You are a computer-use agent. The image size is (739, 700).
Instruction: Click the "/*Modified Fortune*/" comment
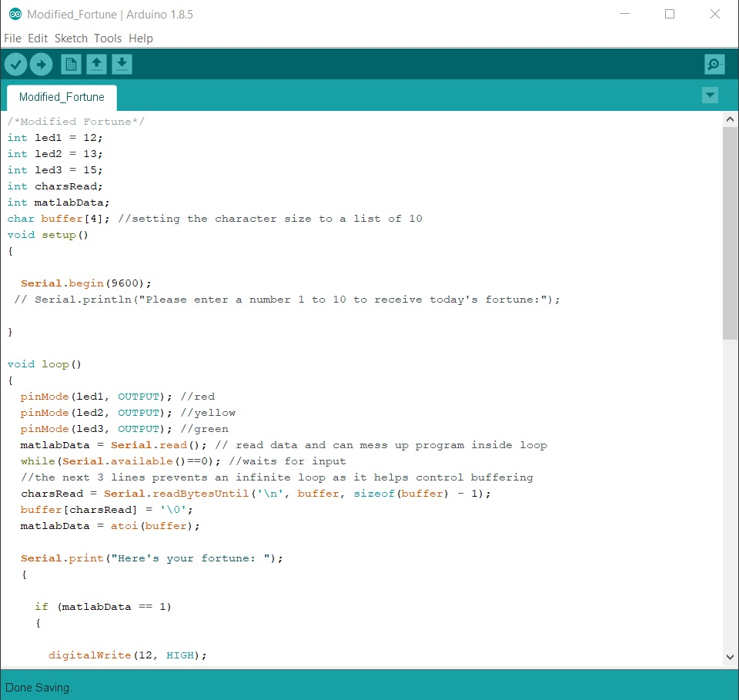[x=76, y=122]
